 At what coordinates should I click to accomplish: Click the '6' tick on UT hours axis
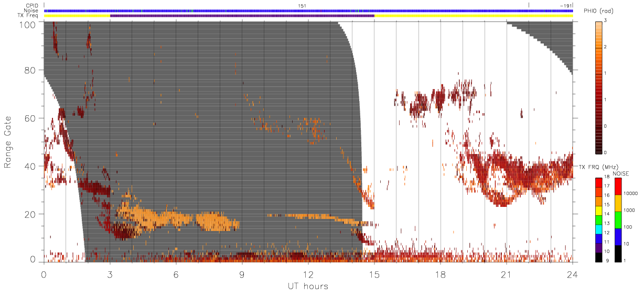click(176, 274)
